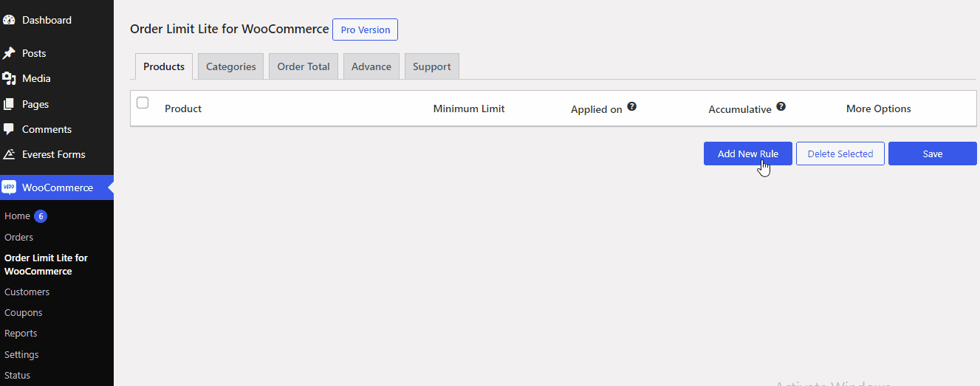Screen dimensions: 980x386
Task: Click the More Options column header
Action: (879, 108)
